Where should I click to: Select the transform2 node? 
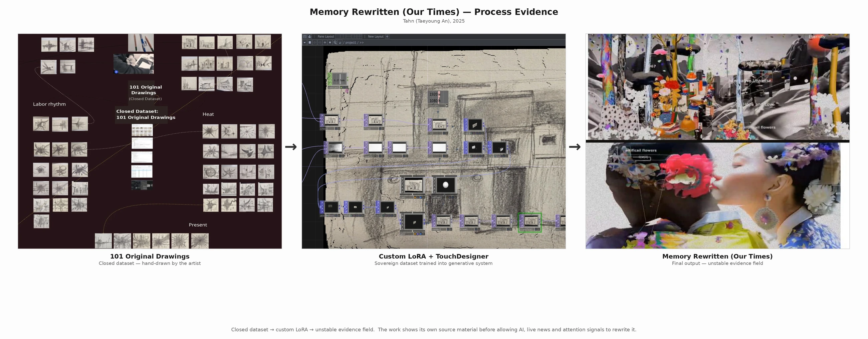click(x=498, y=149)
